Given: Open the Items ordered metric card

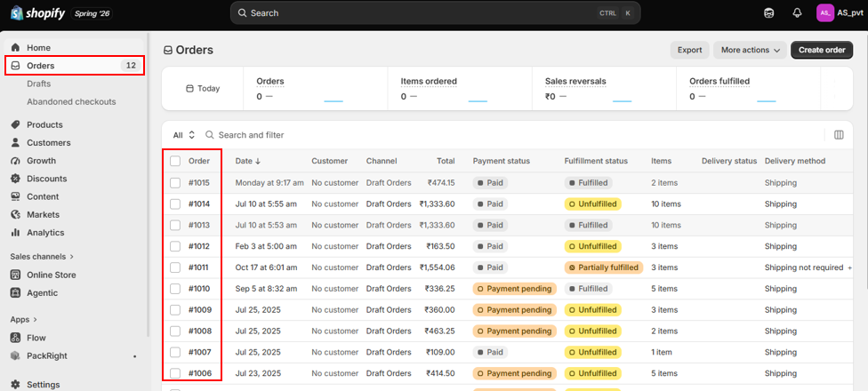Looking at the screenshot, I should 460,89.
